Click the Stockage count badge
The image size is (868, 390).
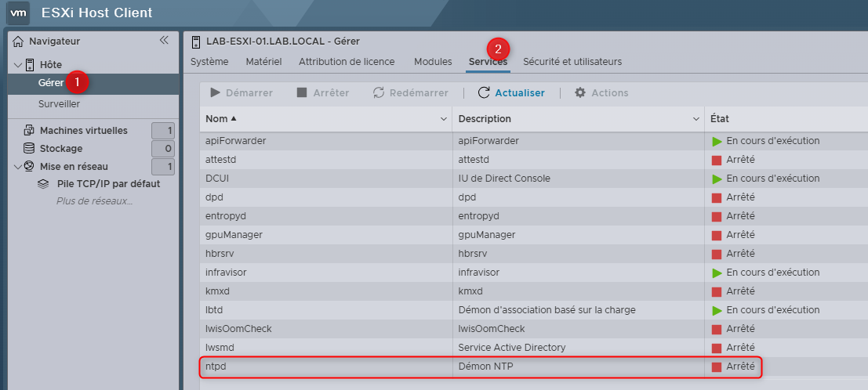tap(163, 149)
